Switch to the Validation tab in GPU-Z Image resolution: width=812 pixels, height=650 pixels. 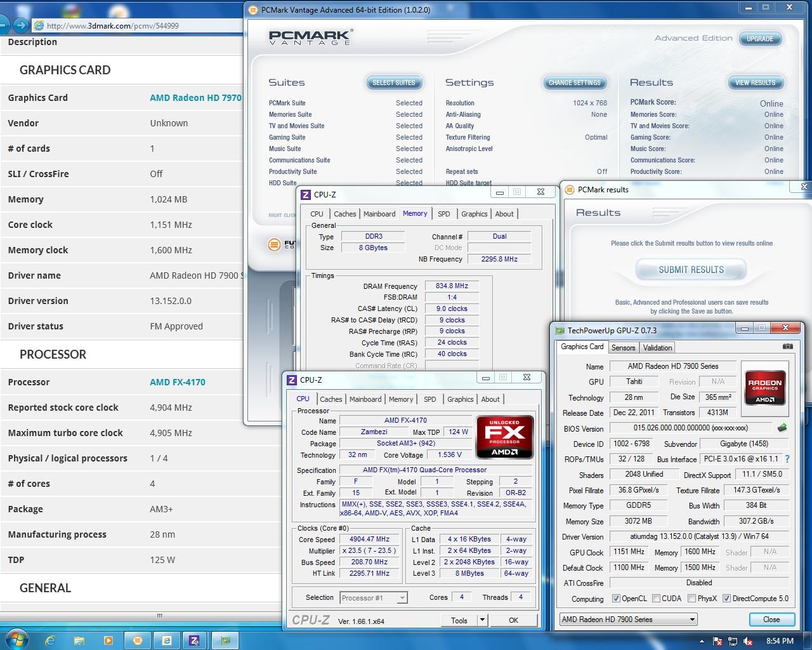[657, 348]
